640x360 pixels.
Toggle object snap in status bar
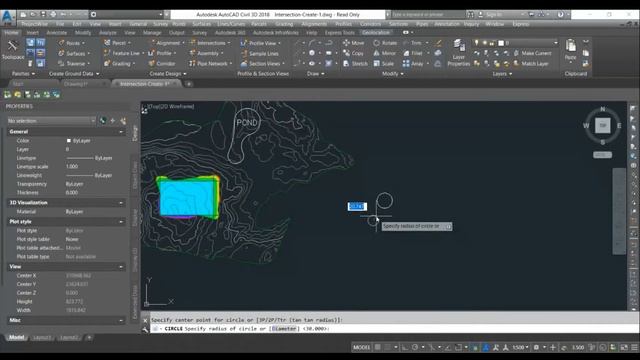click(x=458, y=347)
